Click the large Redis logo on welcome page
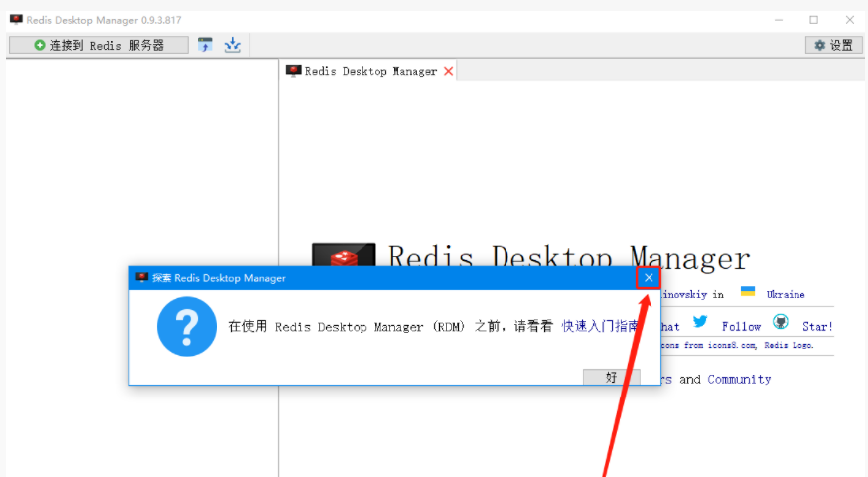The image size is (868, 477). (x=344, y=255)
